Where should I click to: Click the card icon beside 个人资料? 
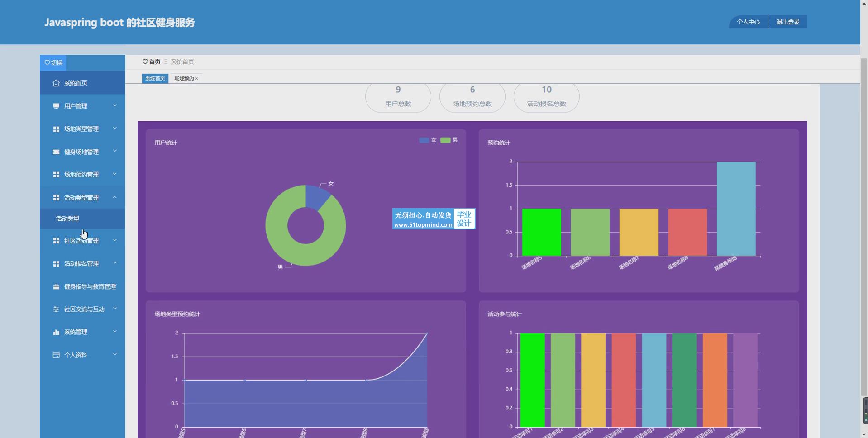pos(56,355)
